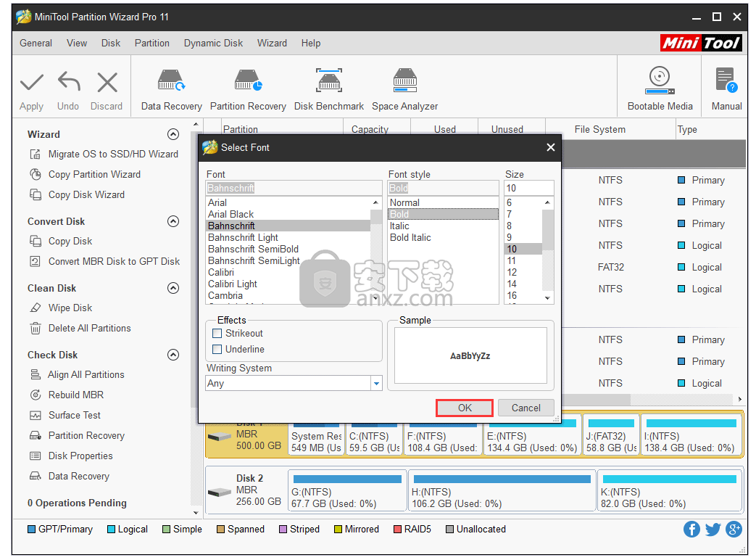The image size is (756, 560).
Task: Click the GPT/Primary legend color swatch
Action: point(31,529)
